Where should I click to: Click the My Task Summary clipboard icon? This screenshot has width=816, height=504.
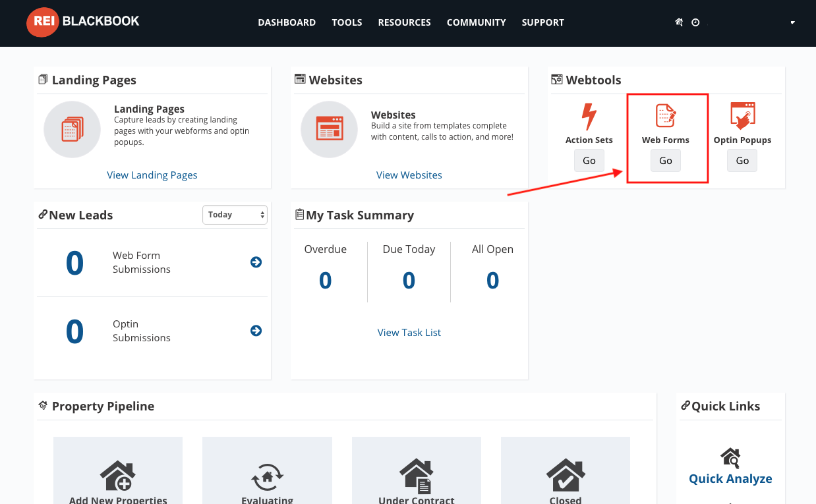(x=300, y=215)
